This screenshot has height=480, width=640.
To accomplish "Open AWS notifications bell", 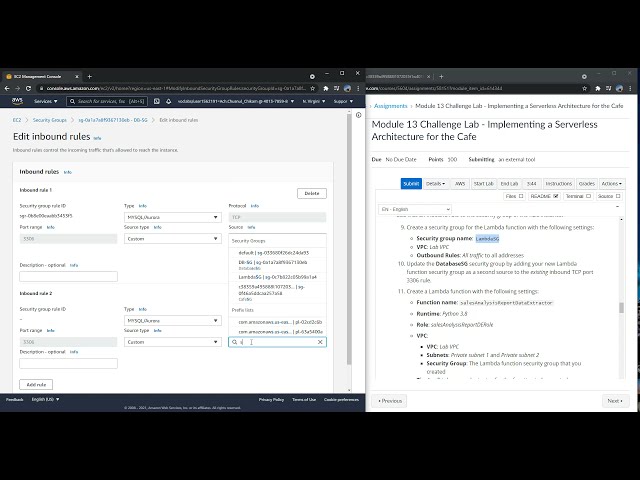I will 169,101.
